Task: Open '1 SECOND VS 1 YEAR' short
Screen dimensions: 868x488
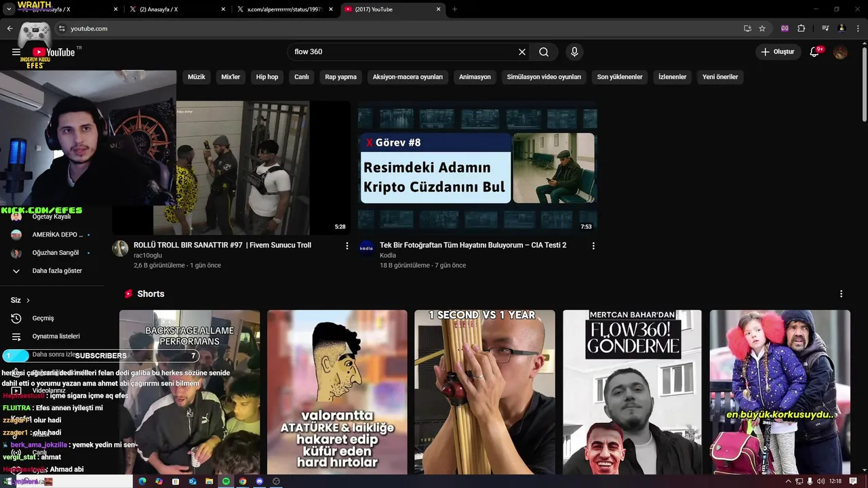Action: click(484, 392)
